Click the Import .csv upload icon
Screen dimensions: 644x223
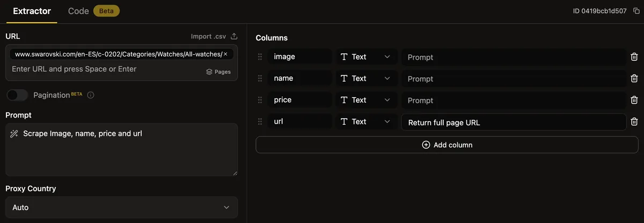pos(233,37)
